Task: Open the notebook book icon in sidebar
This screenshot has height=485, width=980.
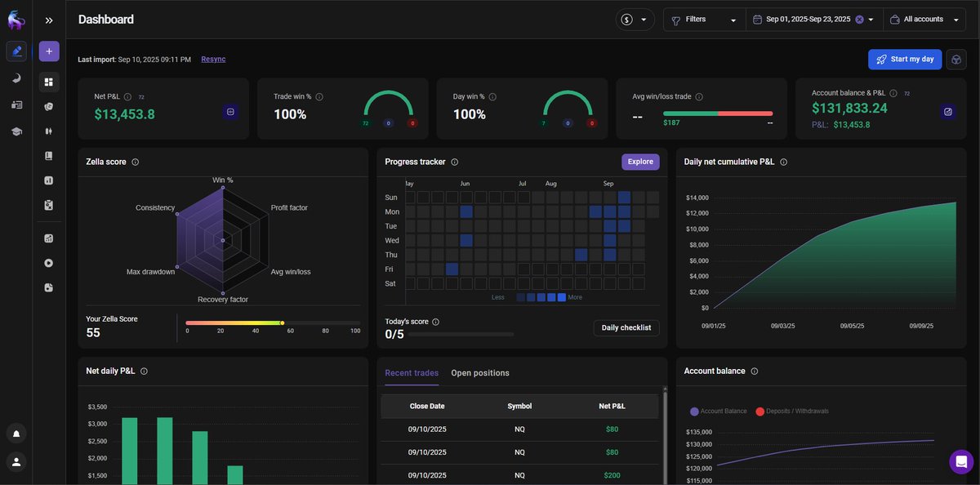Action: [x=49, y=156]
